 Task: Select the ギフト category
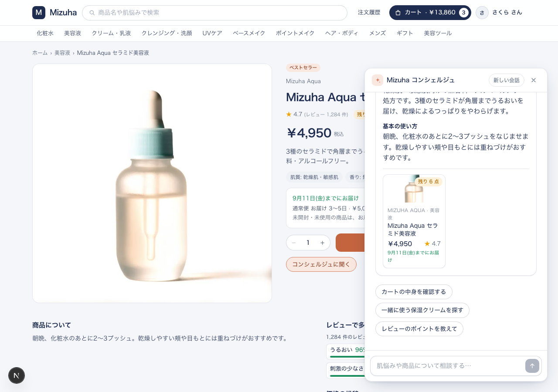(405, 33)
